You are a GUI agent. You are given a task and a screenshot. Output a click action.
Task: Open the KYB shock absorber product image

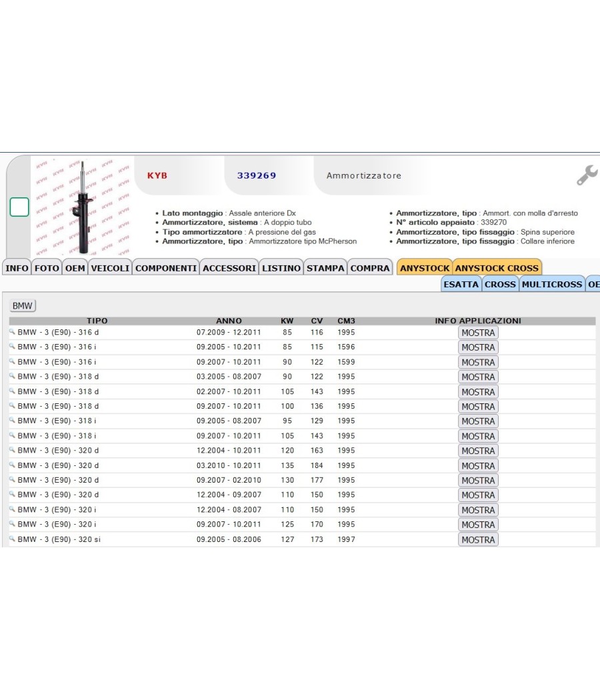coord(82,207)
